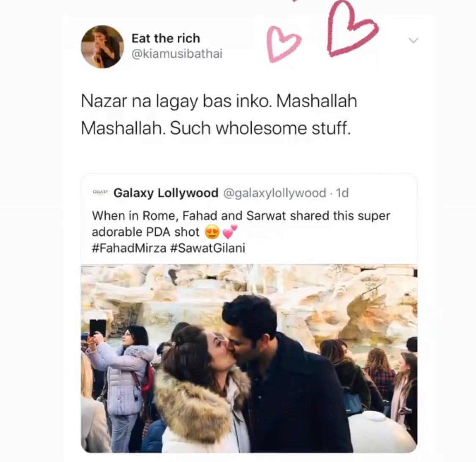Open the quoted tweet text about Rome
The height and width of the screenshot is (462, 476).
[241, 224]
